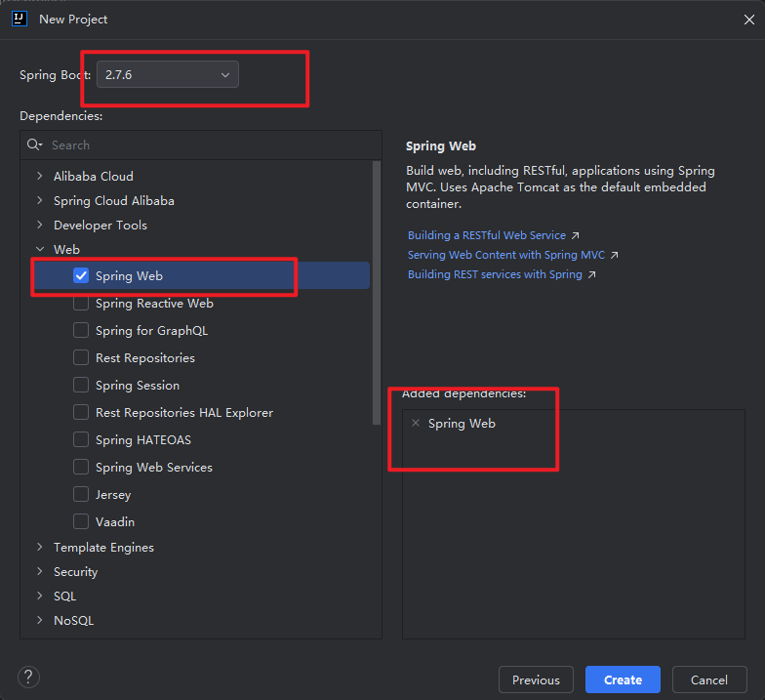The image size is (765, 700).
Task: Check Rest Repositories HAL Explorer
Action: 81,412
